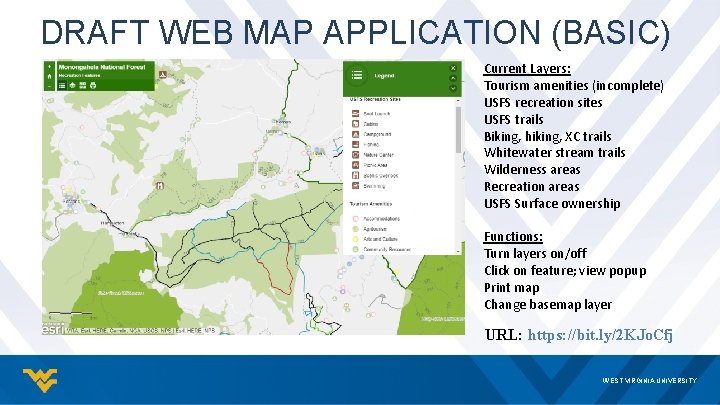Collapse the Legend panel with the up chevron
This screenshot has height=405, width=720.
coord(453,78)
